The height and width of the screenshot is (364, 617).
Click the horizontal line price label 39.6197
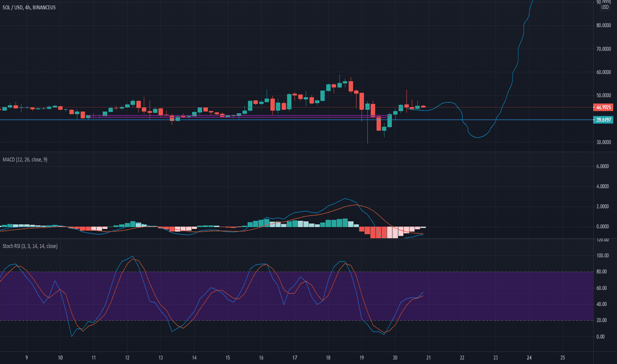[603, 120]
